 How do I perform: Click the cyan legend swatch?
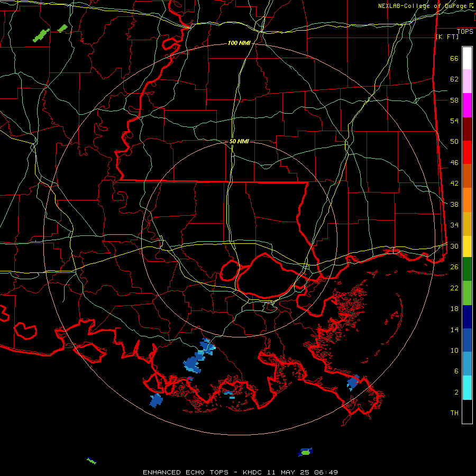[x=467, y=388]
